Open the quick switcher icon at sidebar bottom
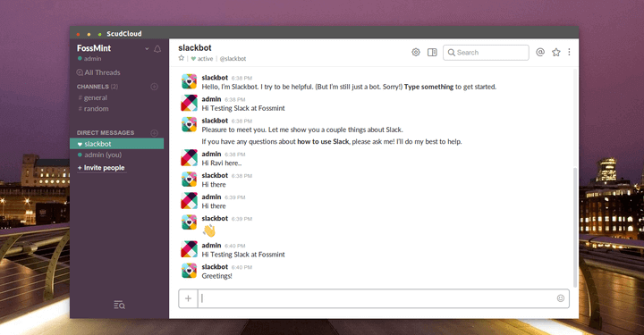 pos(119,305)
